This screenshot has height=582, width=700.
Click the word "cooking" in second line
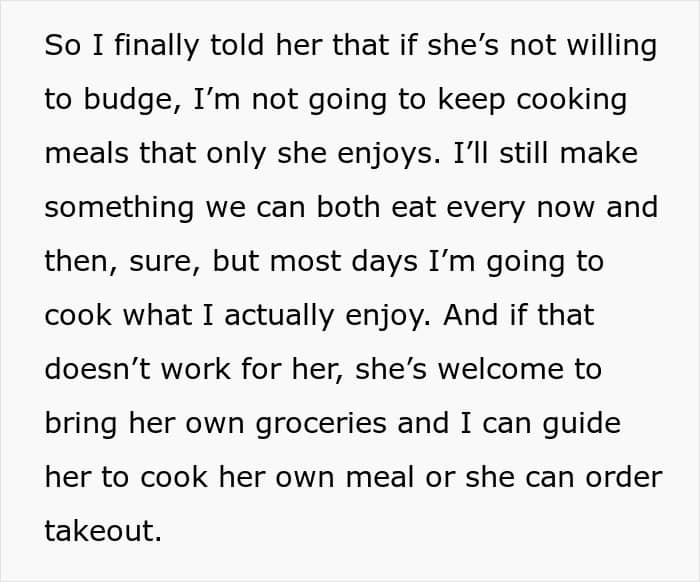571,100
